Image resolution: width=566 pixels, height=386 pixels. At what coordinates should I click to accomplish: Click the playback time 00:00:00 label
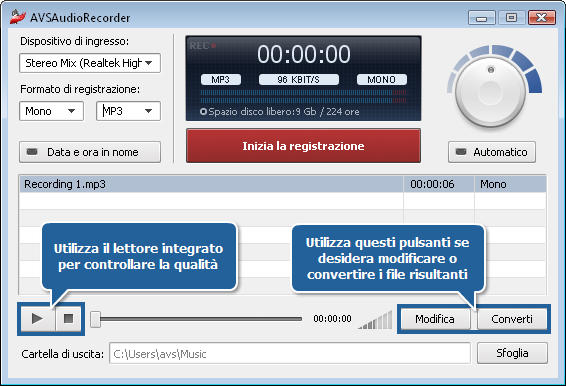click(x=332, y=318)
